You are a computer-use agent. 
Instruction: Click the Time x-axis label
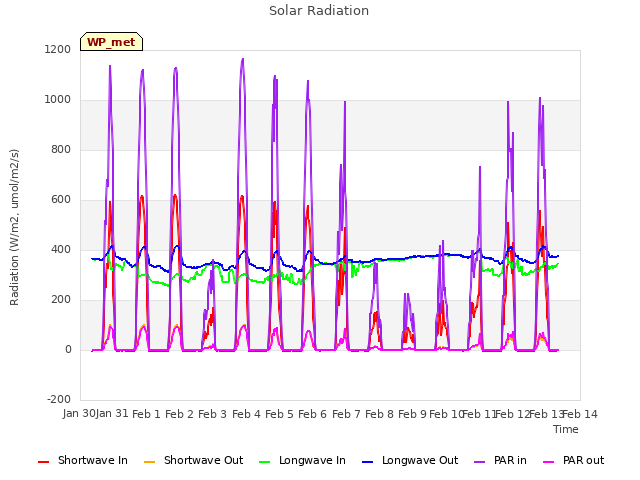(566, 429)
